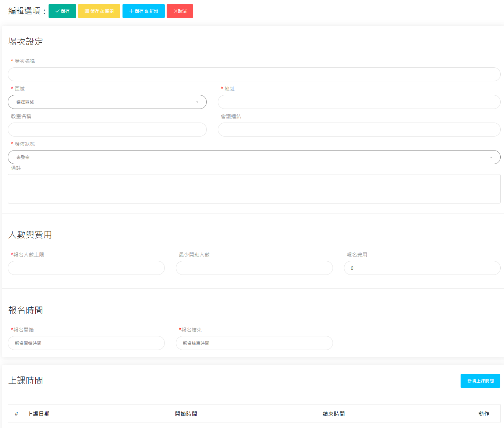The image size is (504, 428).
Task: Click the 地址 text field
Action: [359, 102]
